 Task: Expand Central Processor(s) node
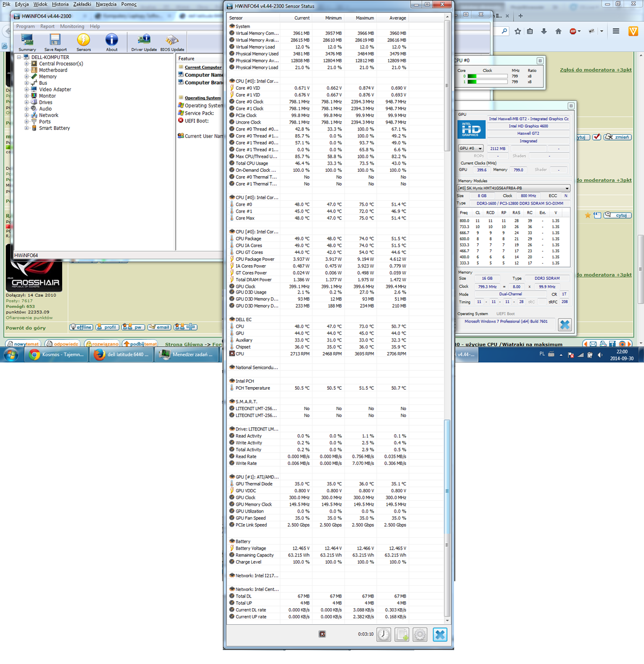[x=27, y=63]
